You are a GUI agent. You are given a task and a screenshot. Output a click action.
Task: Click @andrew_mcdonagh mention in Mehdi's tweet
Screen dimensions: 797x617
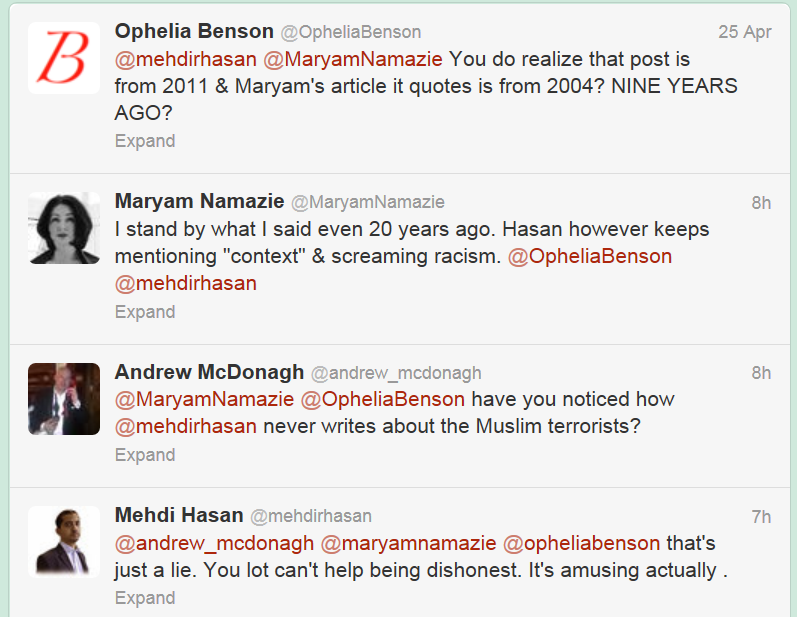[215, 543]
